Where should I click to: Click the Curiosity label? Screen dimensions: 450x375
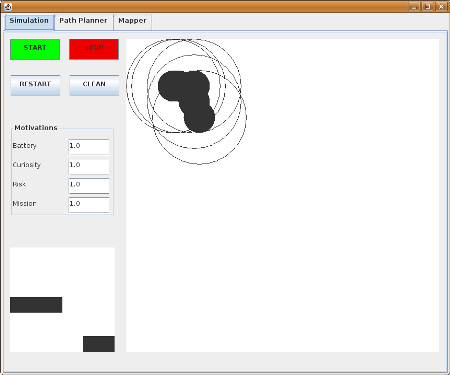(x=27, y=165)
